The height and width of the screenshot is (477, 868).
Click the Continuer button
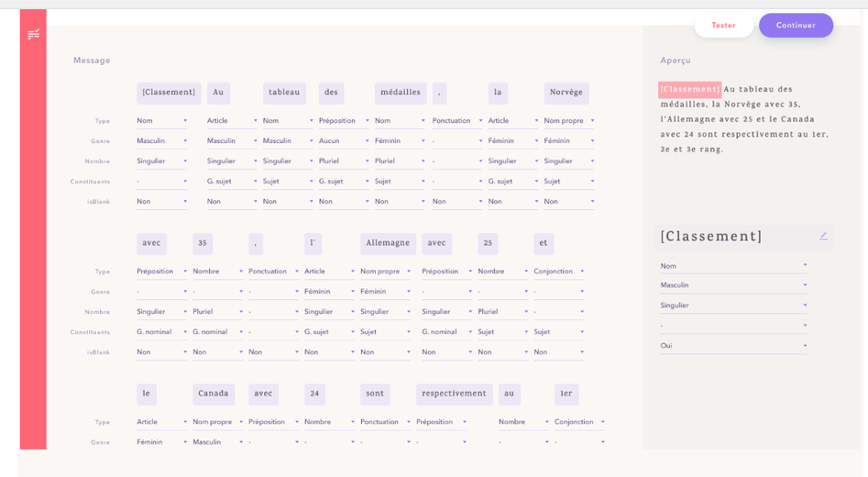coord(796,26)
